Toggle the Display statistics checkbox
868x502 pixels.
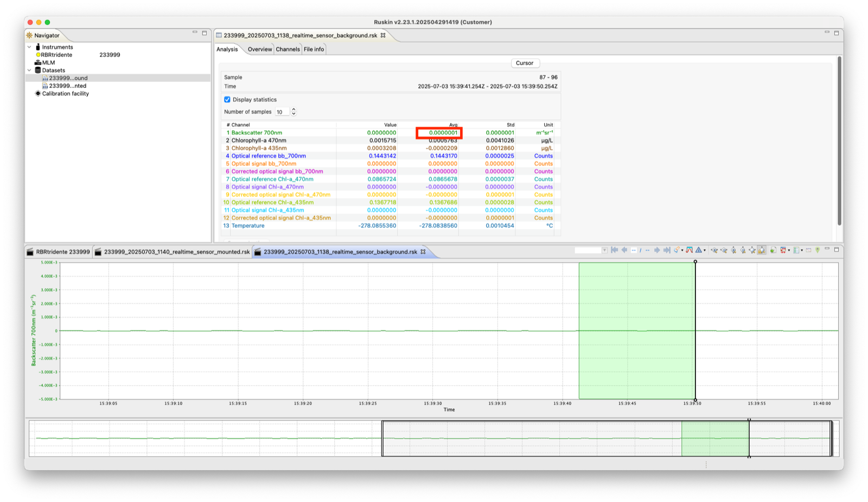227,99
